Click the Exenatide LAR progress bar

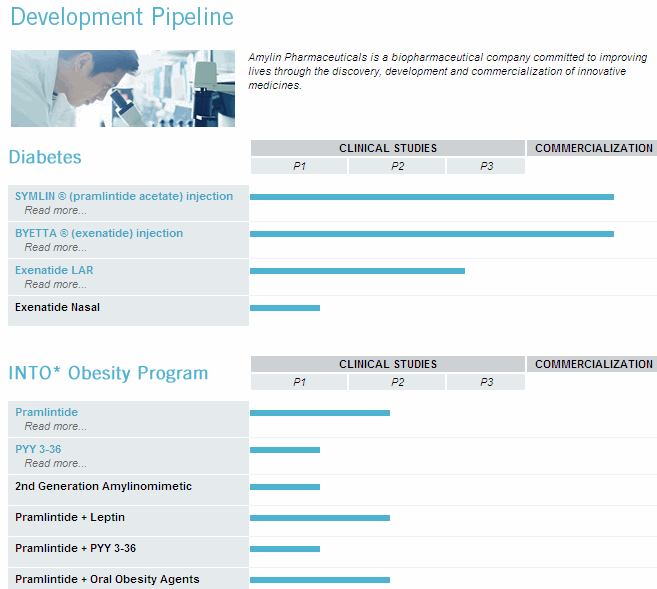[357, 271]
